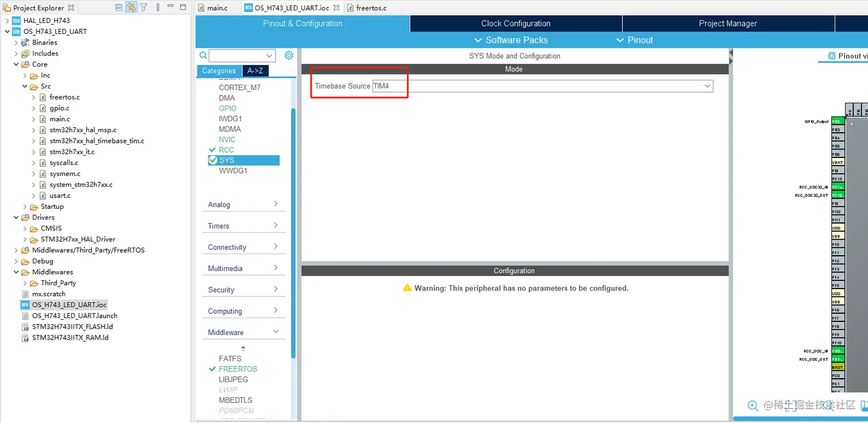Expand the Binaries node
The height and width of the screenshot is (423, 868).
[x=15, y=43]
